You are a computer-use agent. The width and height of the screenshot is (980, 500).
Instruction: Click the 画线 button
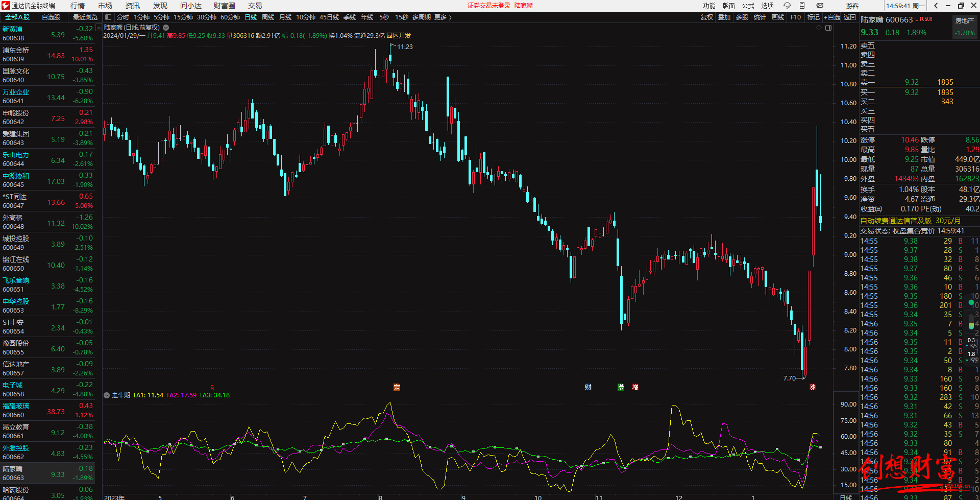tap(778, 17)
